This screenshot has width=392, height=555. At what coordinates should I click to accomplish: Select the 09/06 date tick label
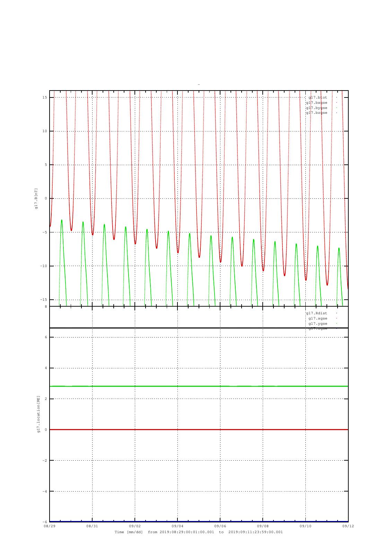pos(220,526)
